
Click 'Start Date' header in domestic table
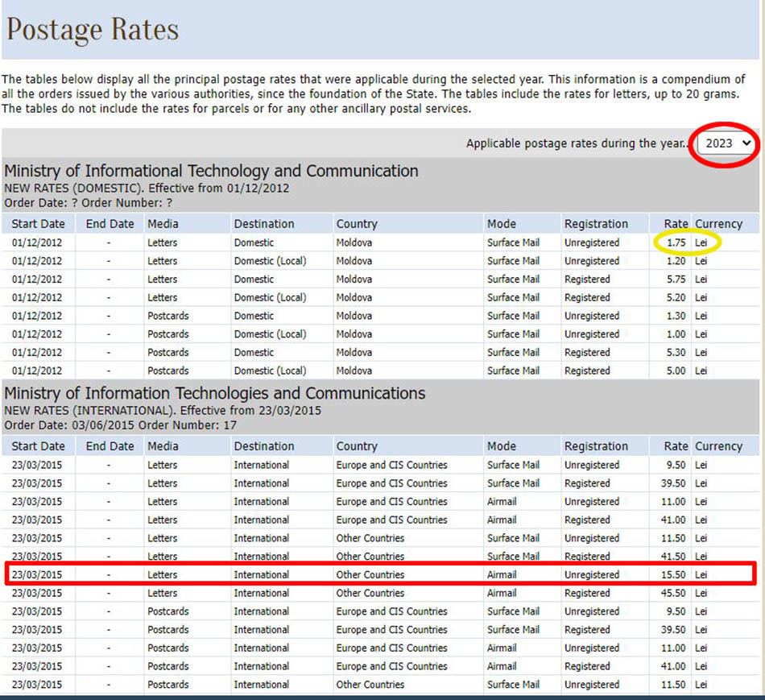pyautogui.click(x=38, y=224)
